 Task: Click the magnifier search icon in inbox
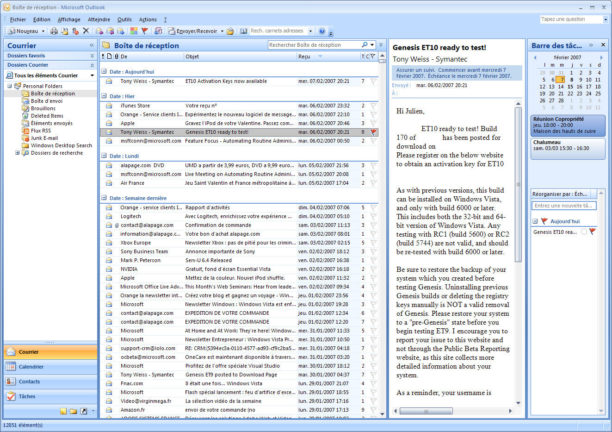point(365,45)
